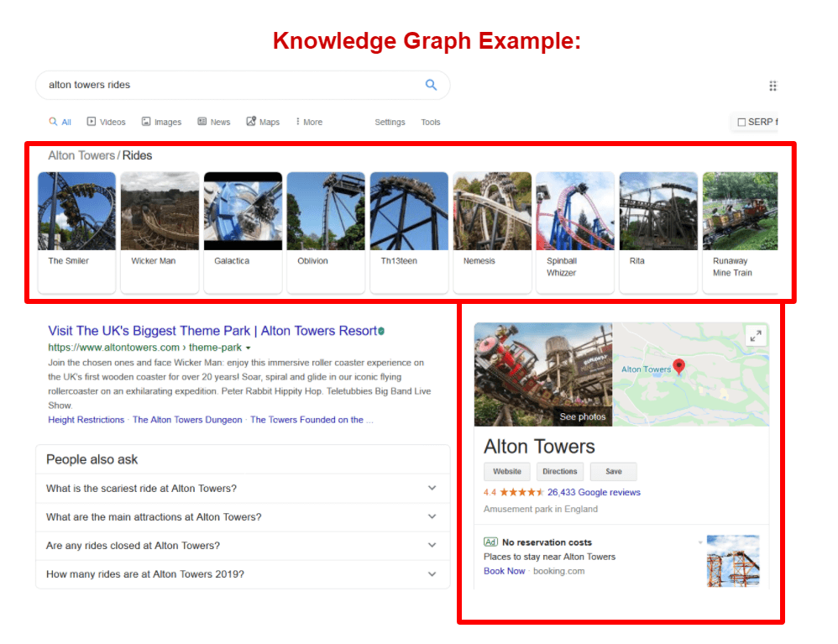
Task: Tick the SERP checkbox
Action: (741, 123)
